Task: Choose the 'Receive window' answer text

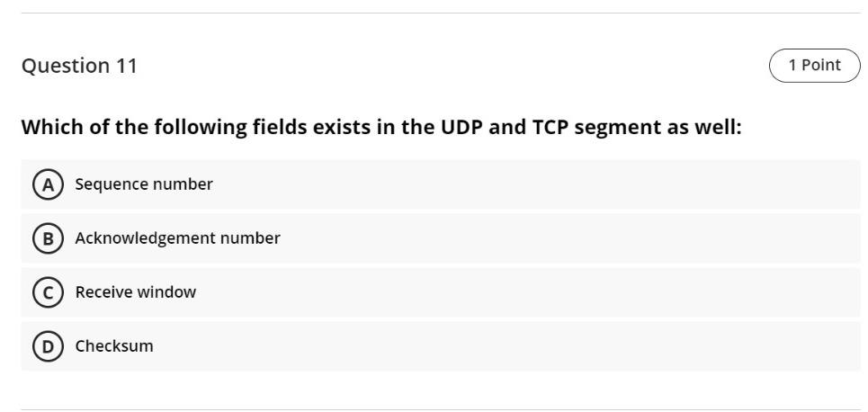Action: pyautogui.click(x=136, y=291)
